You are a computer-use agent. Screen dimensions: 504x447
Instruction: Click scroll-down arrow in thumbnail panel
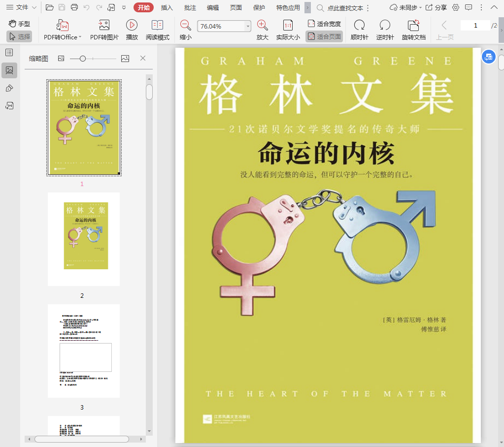[149, 431]
